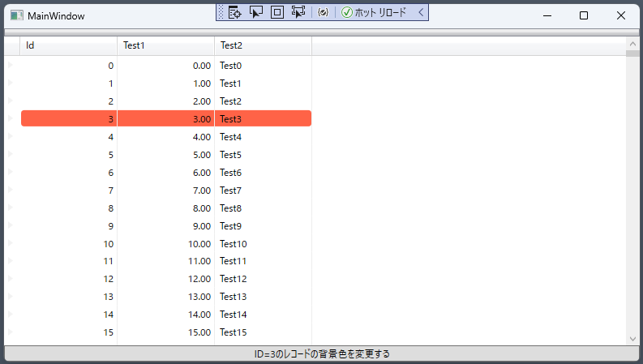The image size is (643, 364).
Task: Select the cell reading Test11
Action: 263,261
